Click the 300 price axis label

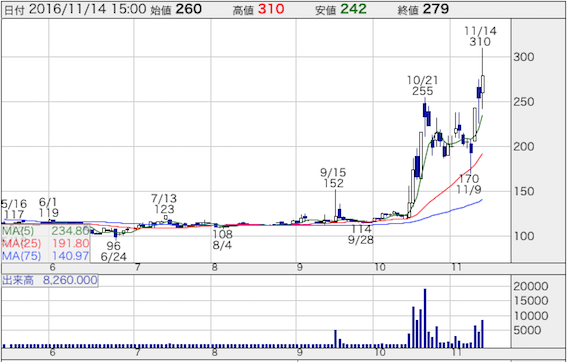[524, 57]
